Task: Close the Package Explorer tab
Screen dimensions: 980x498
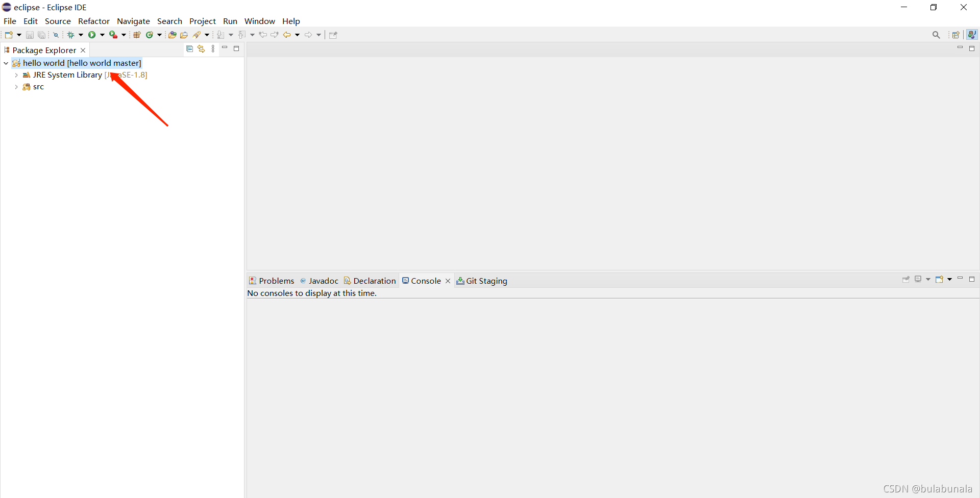Action: (x=83, y=50)
